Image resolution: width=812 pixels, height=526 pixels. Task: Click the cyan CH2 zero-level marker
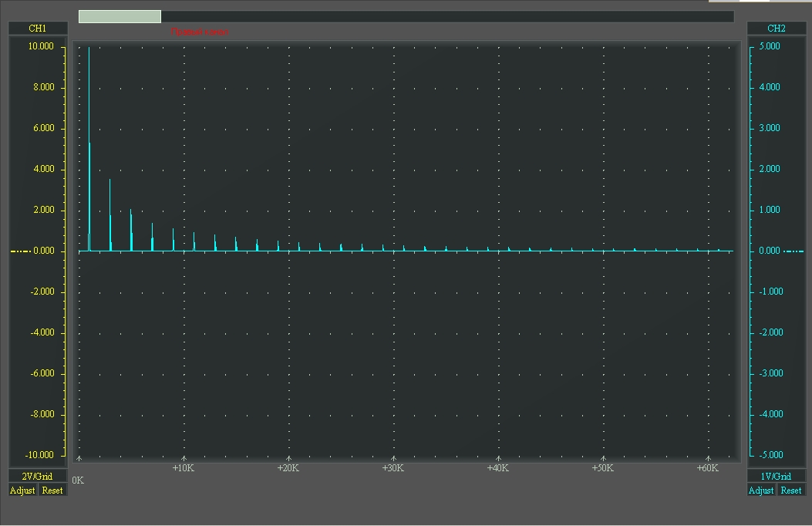[793, 251]
